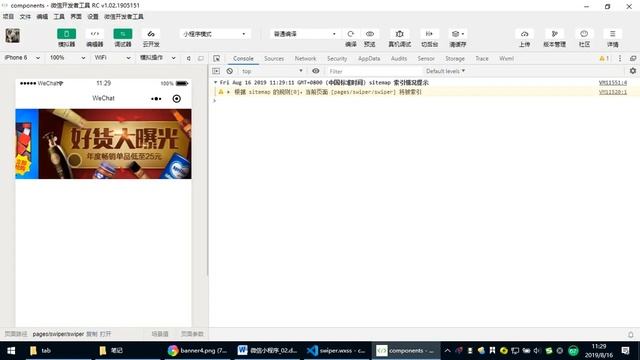Open the 界面 menu
640x360 pixels.
[x=76, y=17]
